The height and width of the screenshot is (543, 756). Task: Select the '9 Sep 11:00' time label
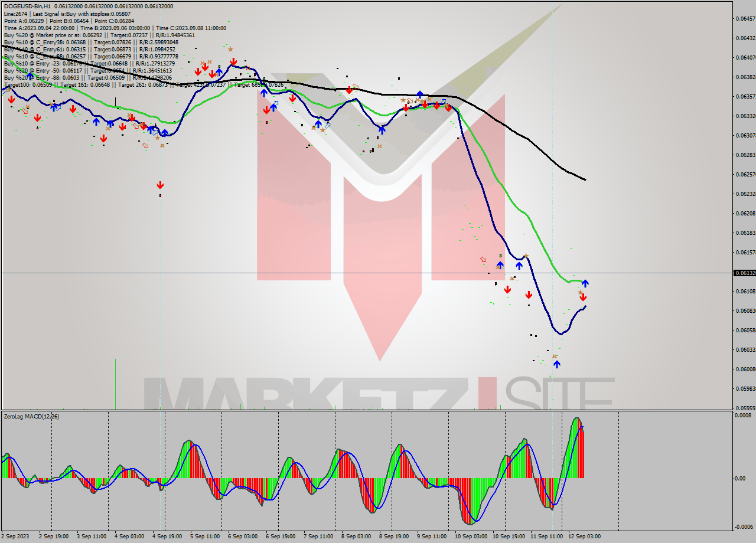[432, 536]
